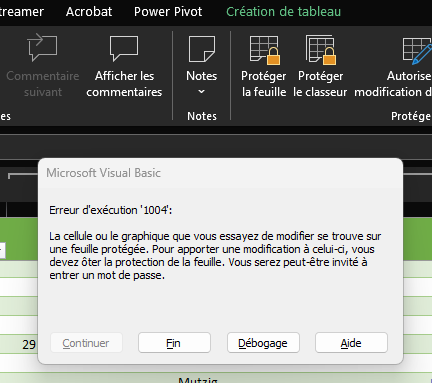Click the Mutzig cell text

tap(198, 380)
